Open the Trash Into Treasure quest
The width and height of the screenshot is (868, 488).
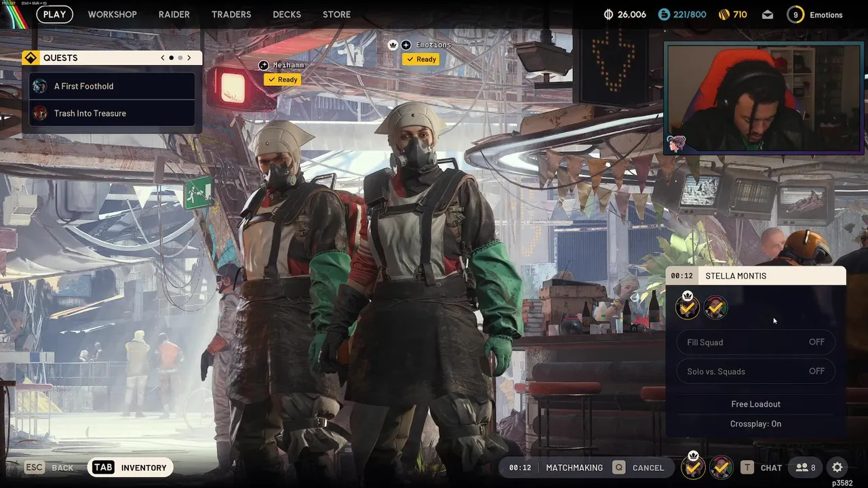(113, 113)
